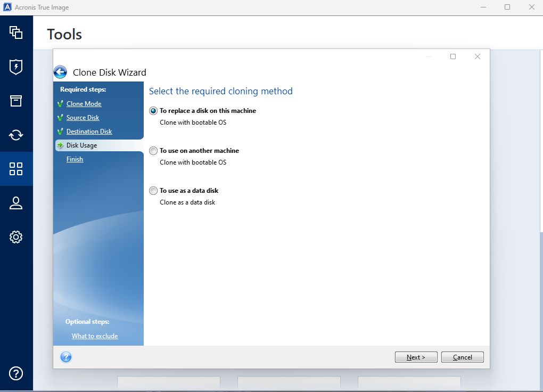Open the Source Disk step

point(83,117)
